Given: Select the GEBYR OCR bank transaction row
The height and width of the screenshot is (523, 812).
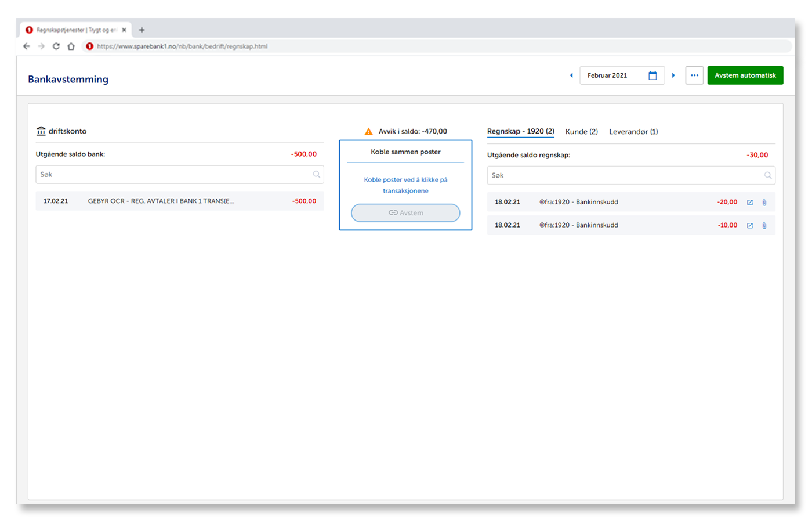Looking at the screenshot, I should pyautogui.click(x=180, y=201).
